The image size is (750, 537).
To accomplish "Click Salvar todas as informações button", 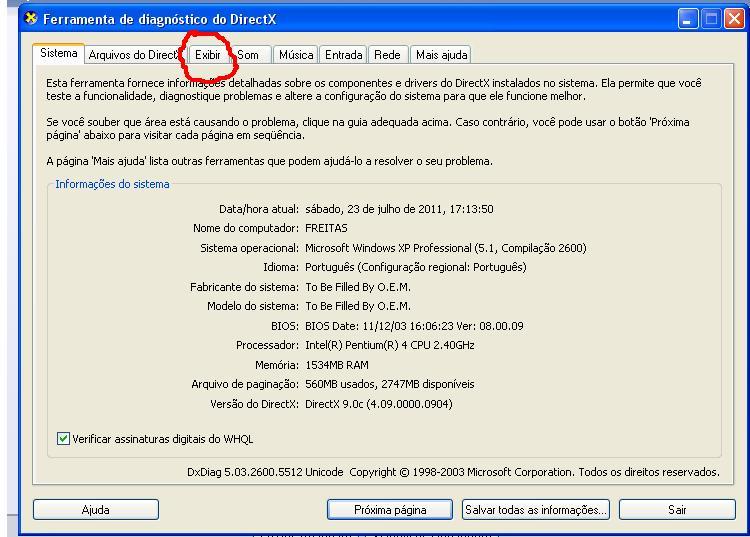I will [x=536, y=510].
